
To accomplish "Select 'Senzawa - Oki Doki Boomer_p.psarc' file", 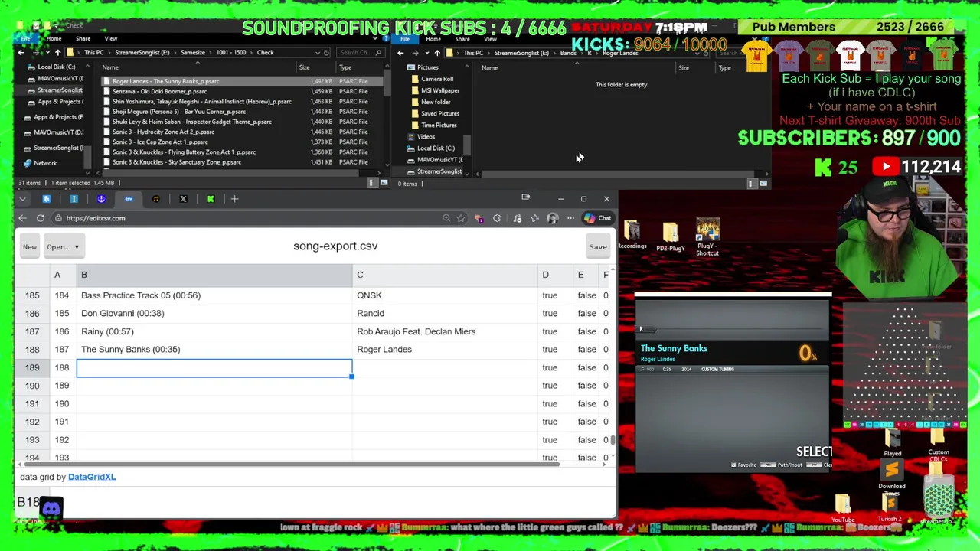I will [x=159, y=91].
